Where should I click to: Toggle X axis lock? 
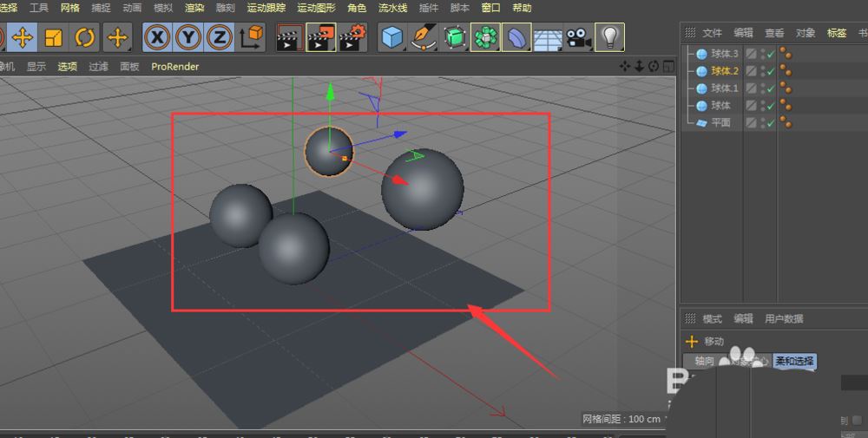[156, 37]
